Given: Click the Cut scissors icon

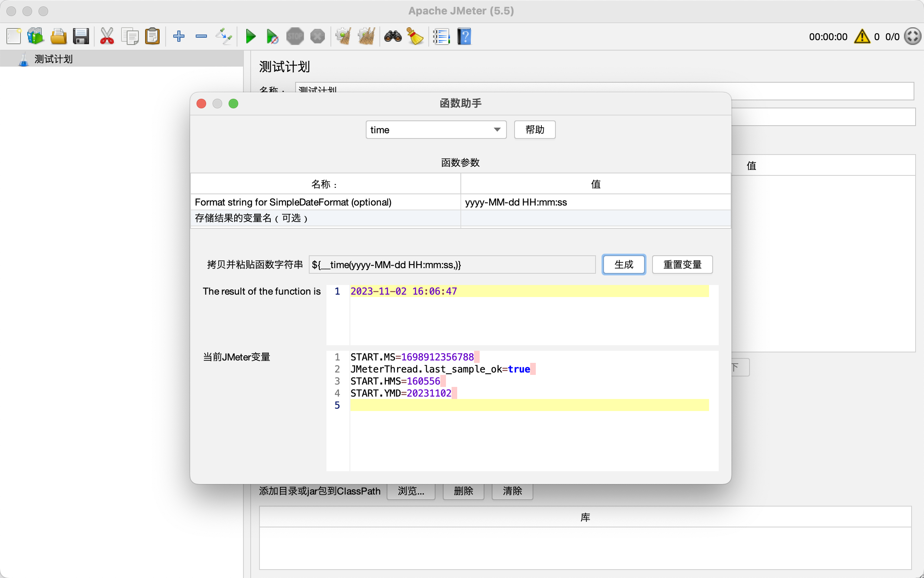Looking at the screenshot, I should [x=107, y=37].
